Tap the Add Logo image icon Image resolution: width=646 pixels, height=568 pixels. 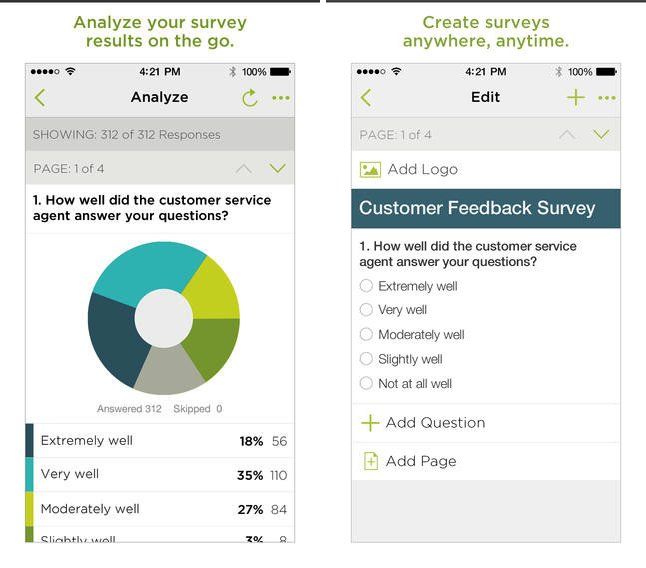point(370,170)
